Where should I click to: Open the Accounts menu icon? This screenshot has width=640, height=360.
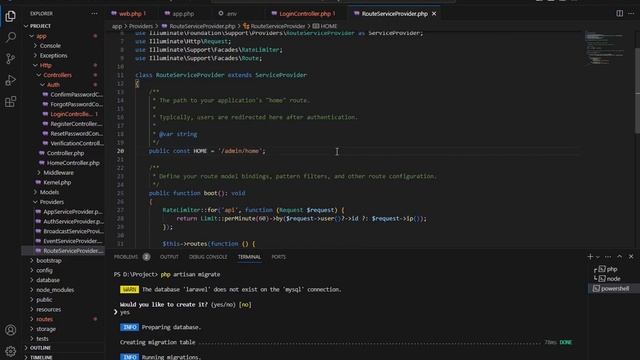[x=11, y=330]
